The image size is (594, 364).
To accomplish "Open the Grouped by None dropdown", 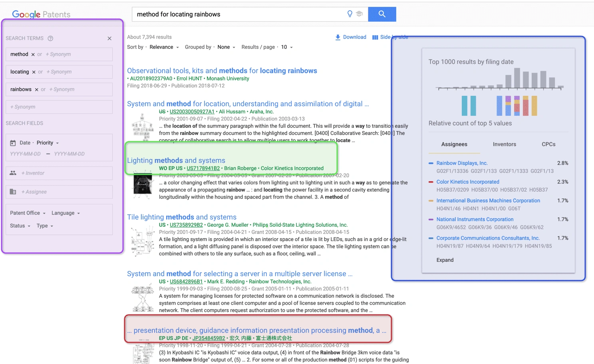I will pos(226,47).
